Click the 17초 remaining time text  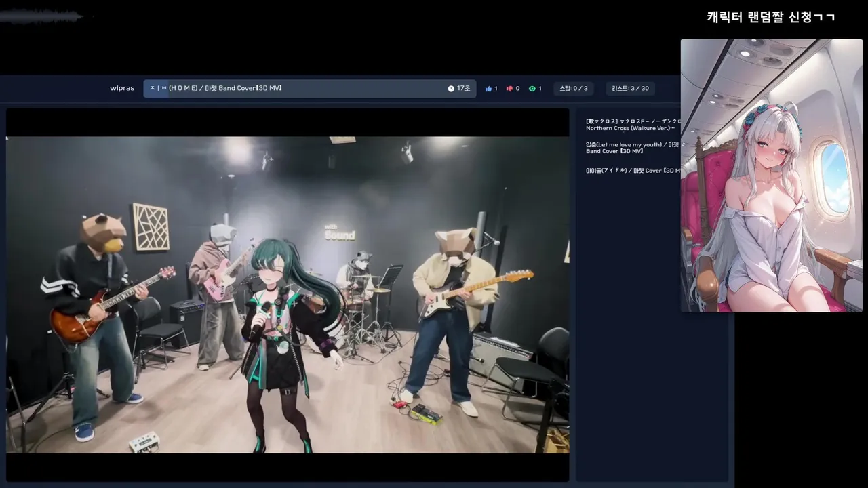pyautogui.click(x=464, y=89)
